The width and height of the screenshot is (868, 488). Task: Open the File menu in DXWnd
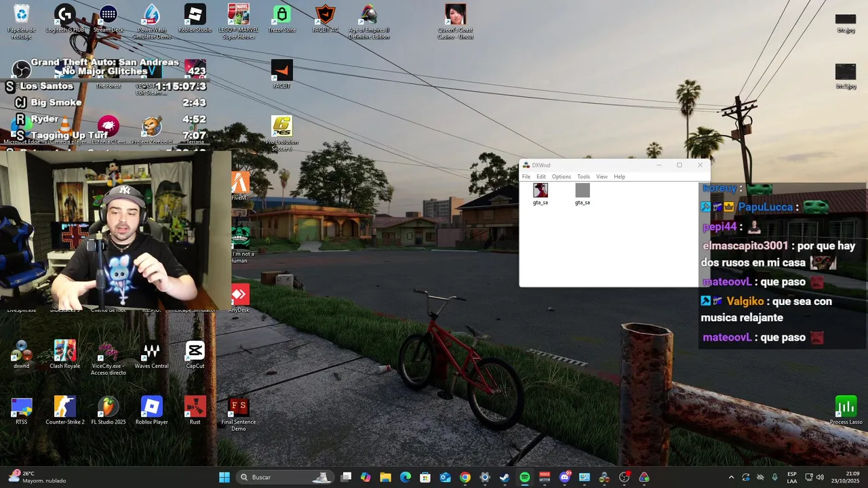[x=526, y=176]
